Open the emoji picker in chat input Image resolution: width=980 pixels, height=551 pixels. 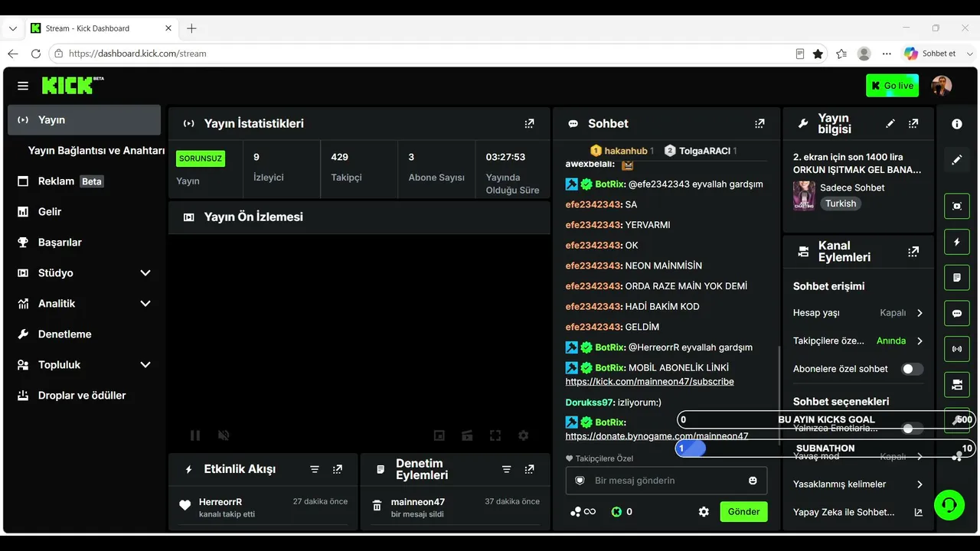[x=753, y=481]
